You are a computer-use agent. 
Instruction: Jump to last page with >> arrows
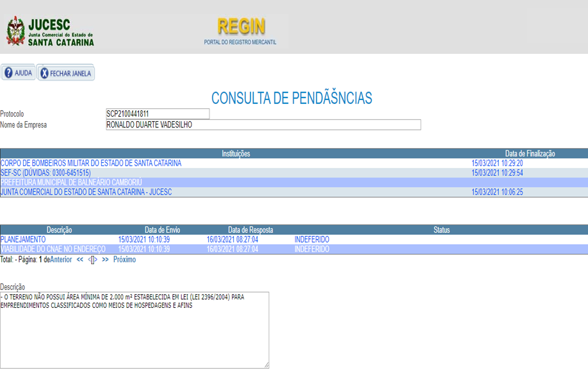105,260
